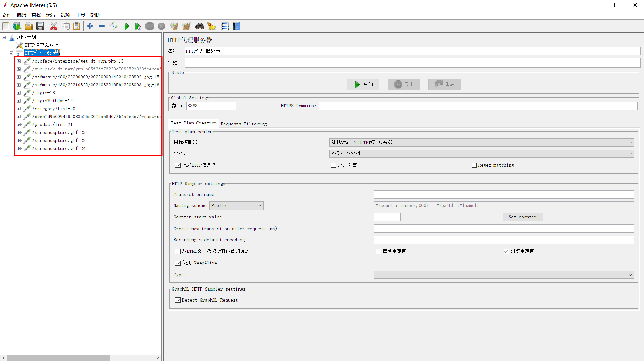Expand all nodes with the plus icon
This screenshot has width=644, height=361.
(x=90, y=26)
